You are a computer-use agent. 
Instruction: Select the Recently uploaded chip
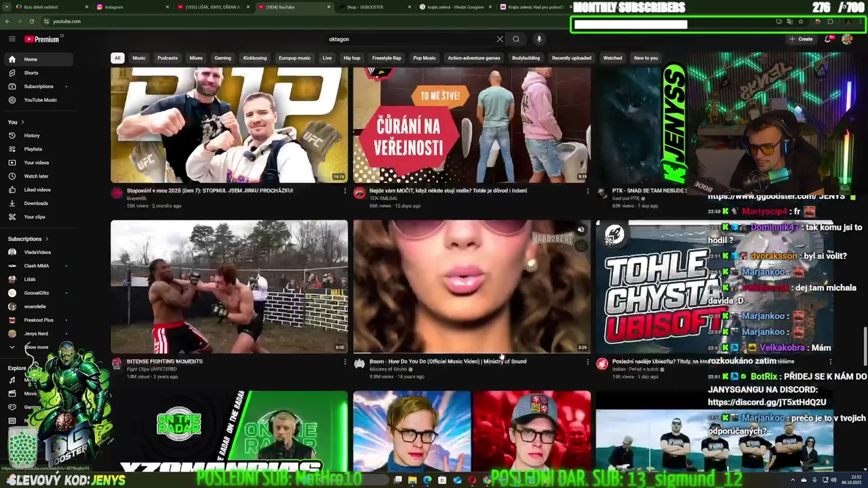pyautogui.click(x=572, y=58)
